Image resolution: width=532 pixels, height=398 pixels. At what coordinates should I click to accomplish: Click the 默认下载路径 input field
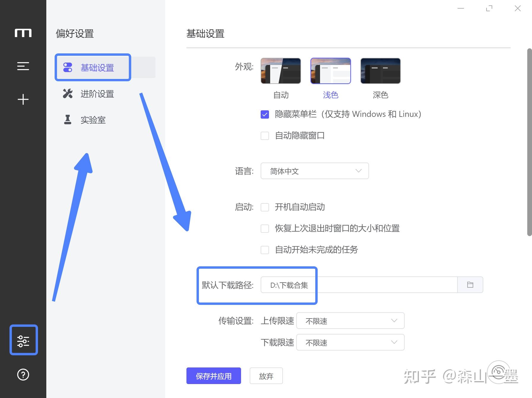359,285
